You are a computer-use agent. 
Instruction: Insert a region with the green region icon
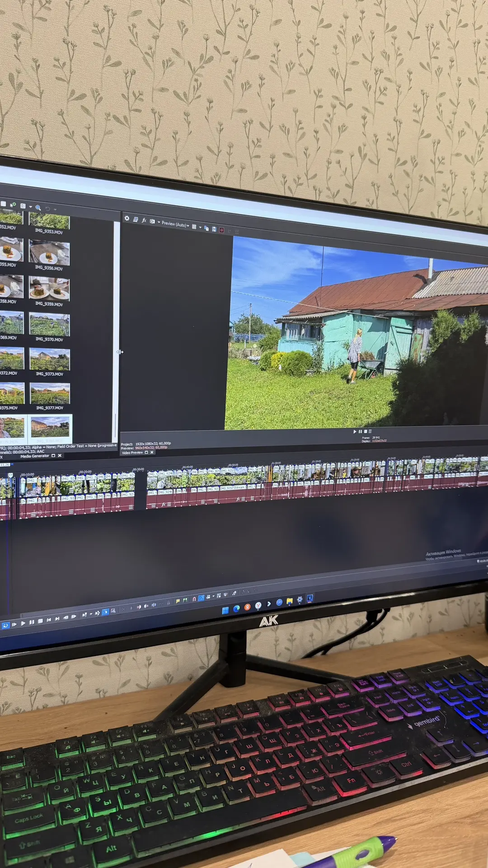pos(185,600)
